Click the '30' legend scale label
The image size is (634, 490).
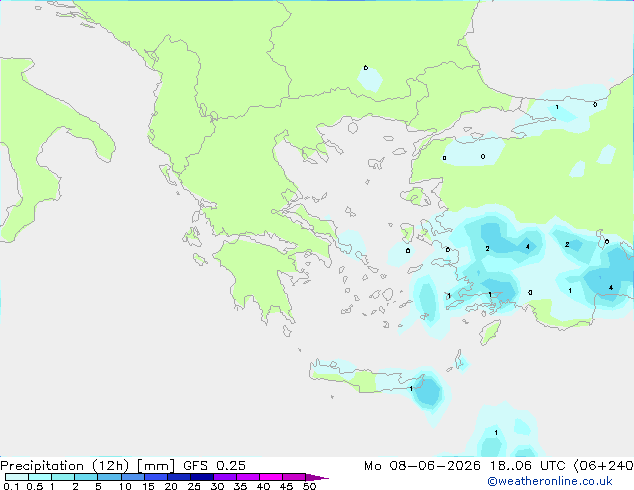click(217, 486)
